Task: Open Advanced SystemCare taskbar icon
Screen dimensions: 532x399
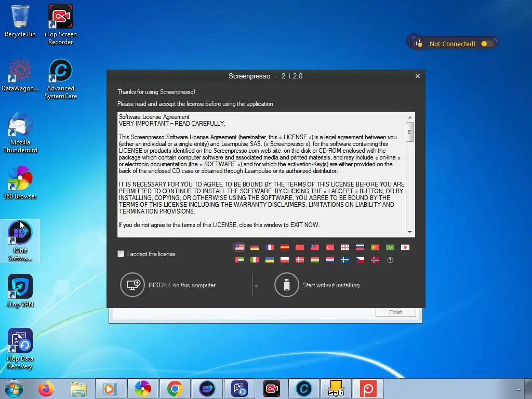Action: pos(303,389)
